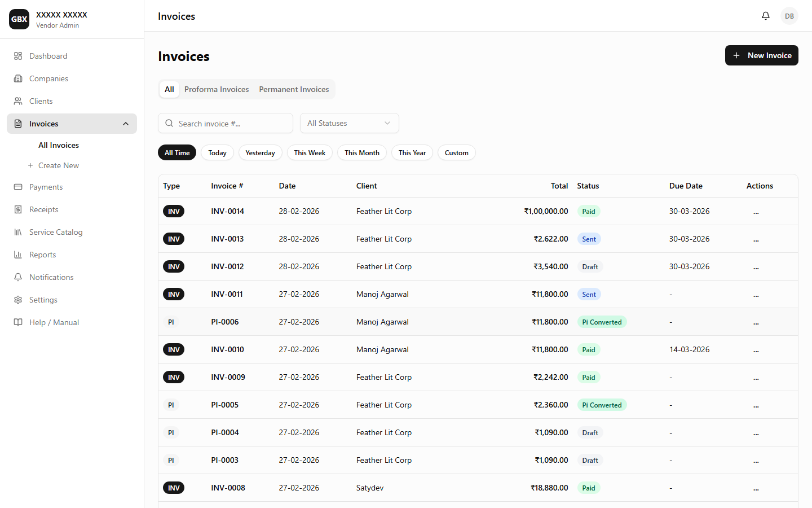Go to Clients page
The height and width of the screenshot is (508, 812).
pos(72,101)
